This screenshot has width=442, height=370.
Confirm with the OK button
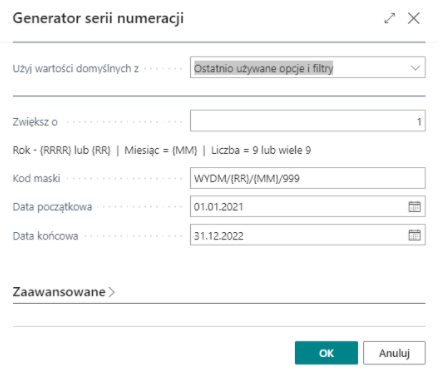(x=326, y=353)
